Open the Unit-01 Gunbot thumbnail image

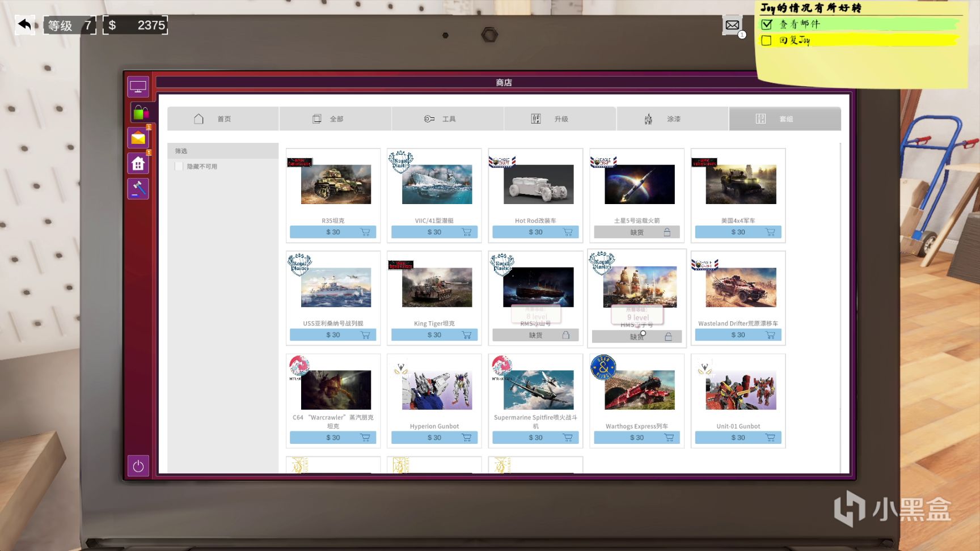click(x=741, y=390)
